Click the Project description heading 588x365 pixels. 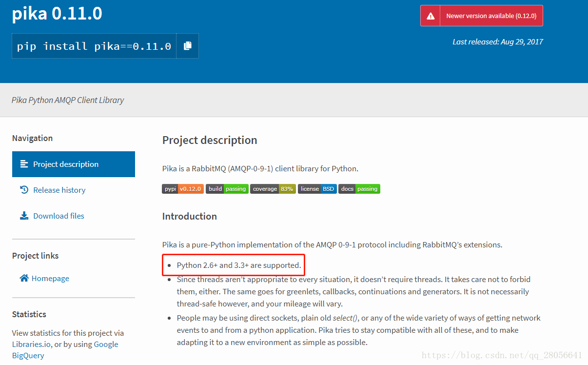click(210, 140)
